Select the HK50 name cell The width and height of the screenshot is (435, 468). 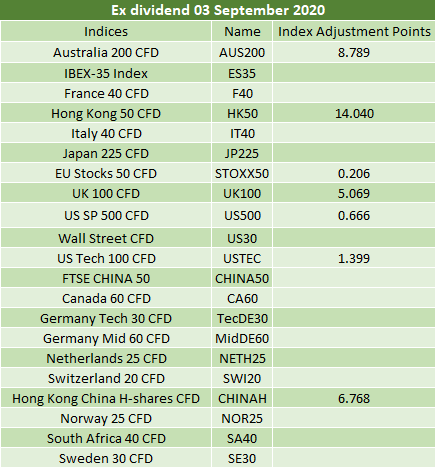[x=242, y=113]
